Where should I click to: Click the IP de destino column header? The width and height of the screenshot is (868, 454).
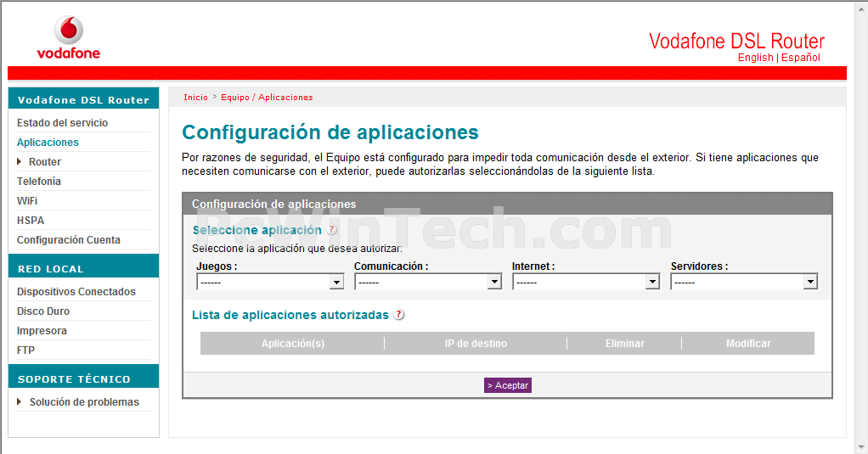(x=476, y=344)
